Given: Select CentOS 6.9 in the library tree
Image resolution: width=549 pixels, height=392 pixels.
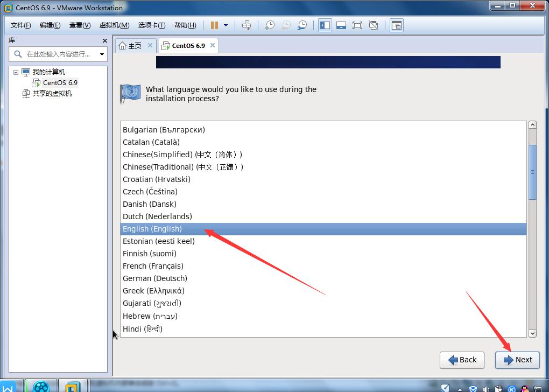Looking at the screenshot, I should tap(60, 83).
